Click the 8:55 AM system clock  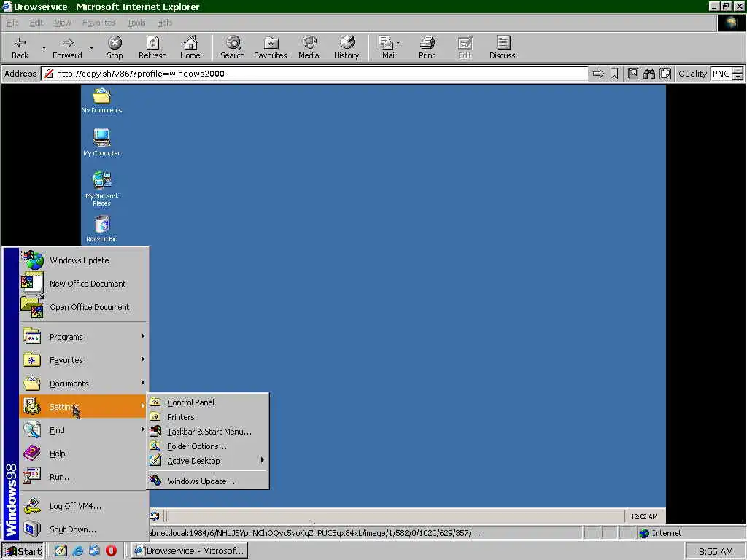coord(716,551)
